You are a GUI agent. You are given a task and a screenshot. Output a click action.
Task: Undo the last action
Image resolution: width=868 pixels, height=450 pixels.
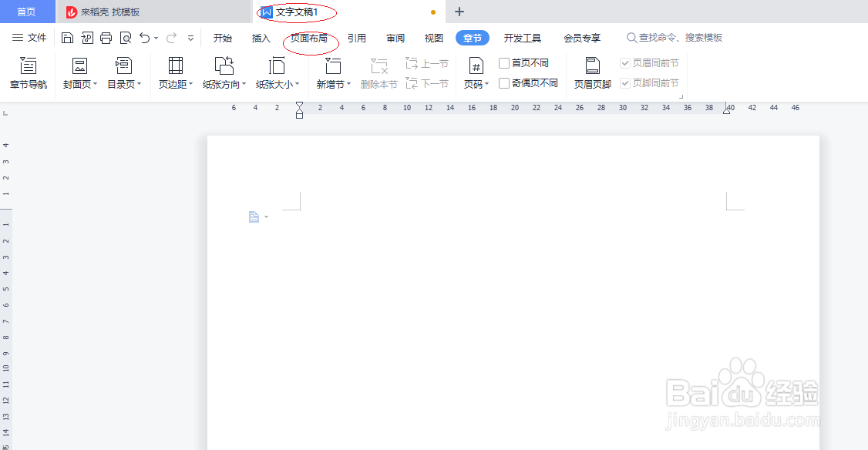pos(145,37)
